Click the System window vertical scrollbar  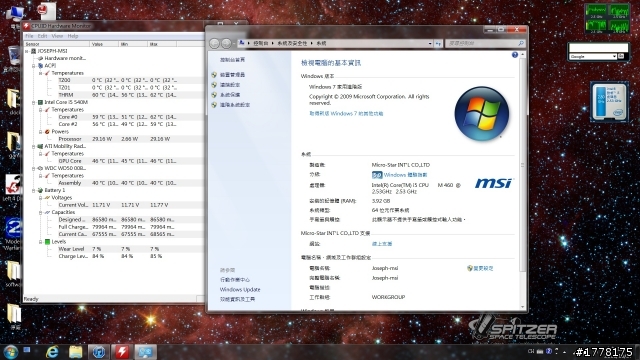(x=522, y=180)
